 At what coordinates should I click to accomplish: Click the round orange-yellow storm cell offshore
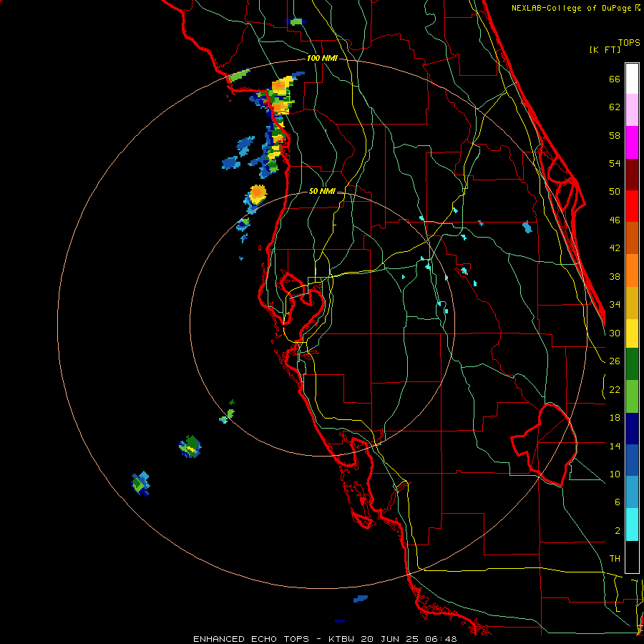pos(258,194)
